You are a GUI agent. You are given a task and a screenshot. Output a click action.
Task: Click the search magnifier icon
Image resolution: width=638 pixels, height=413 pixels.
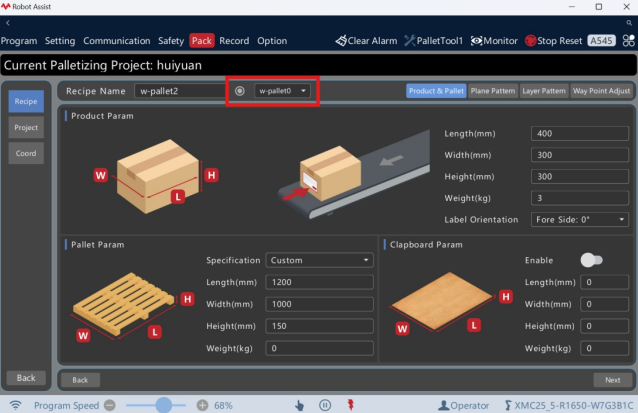(629, 23)
